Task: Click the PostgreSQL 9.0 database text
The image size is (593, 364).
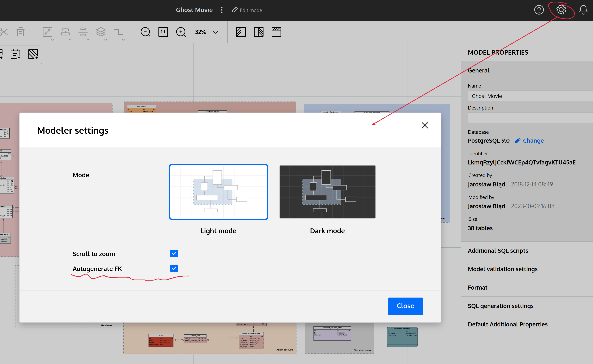Action: [489, 141]
